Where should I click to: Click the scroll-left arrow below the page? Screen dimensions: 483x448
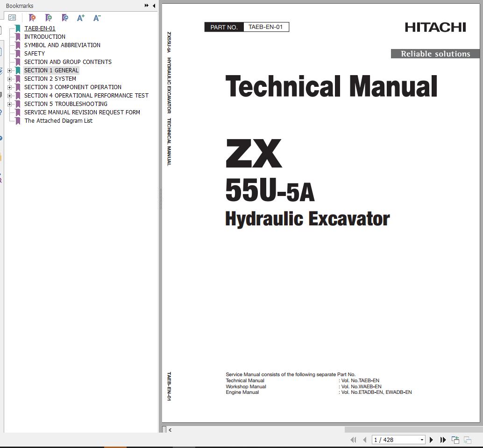[170, 430]
